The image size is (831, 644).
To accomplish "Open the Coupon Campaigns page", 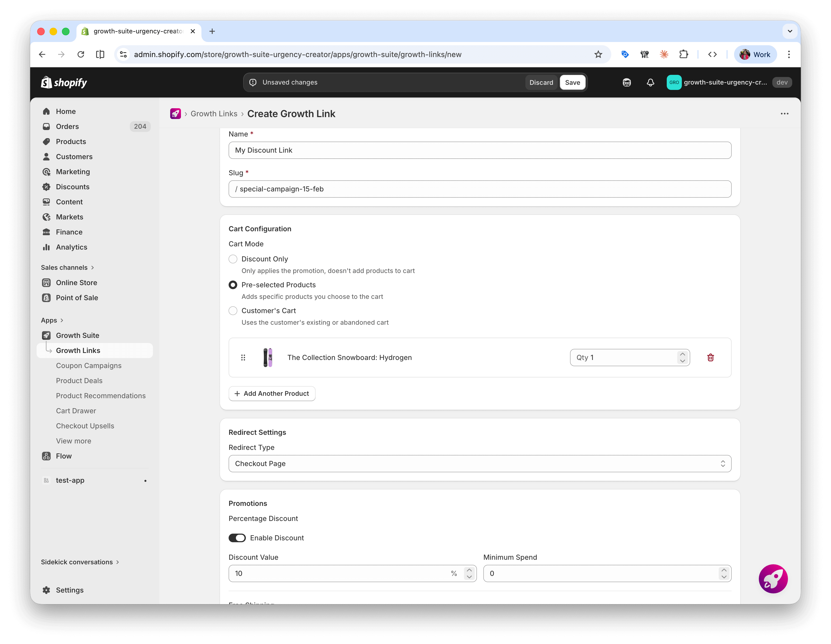I will point(89,366).
